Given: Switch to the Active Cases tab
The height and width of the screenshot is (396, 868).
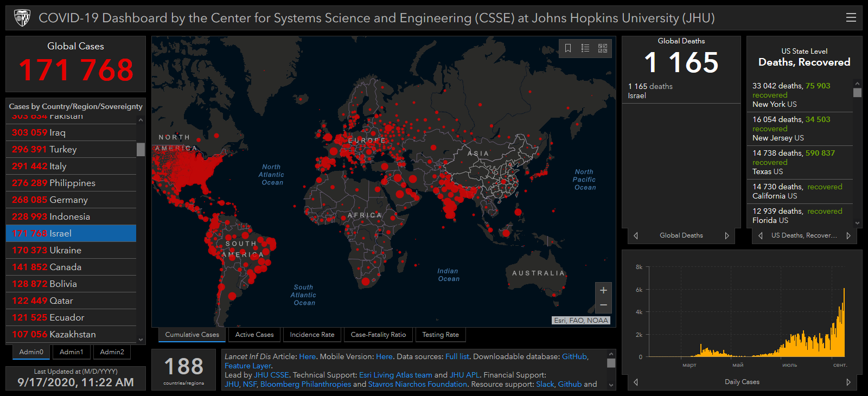Looking at the screenshot, I should (254, 335).
